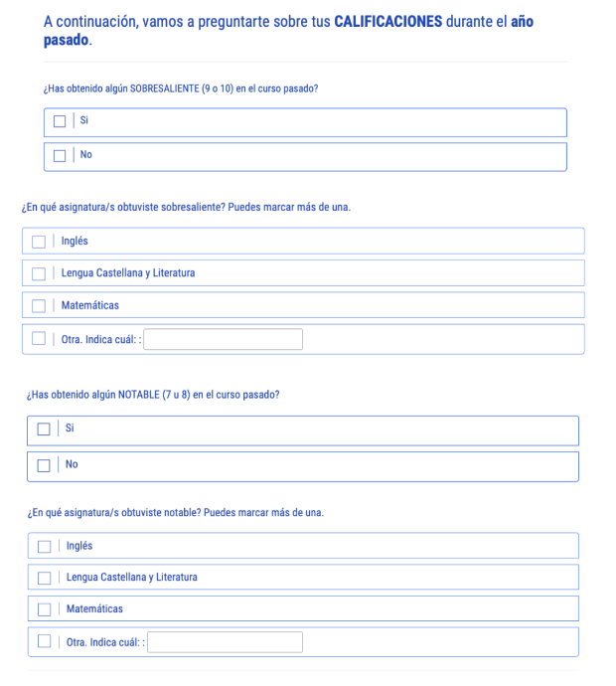The image size is (616, 686).
Task: Check Sí for the NOTABLE question
Action: (x=44, y=429)
